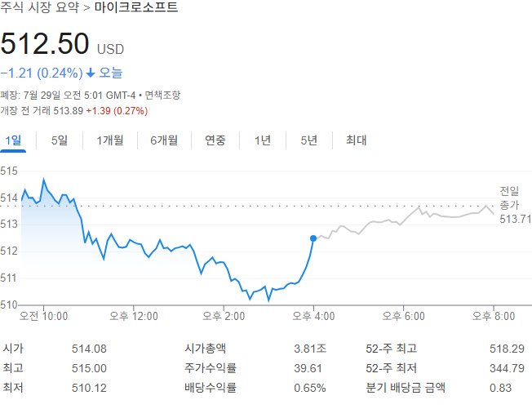Viewport: 532px width, 409px height.
Task: Click the 전일 종가 513.71 label
Action: [515, 205]
